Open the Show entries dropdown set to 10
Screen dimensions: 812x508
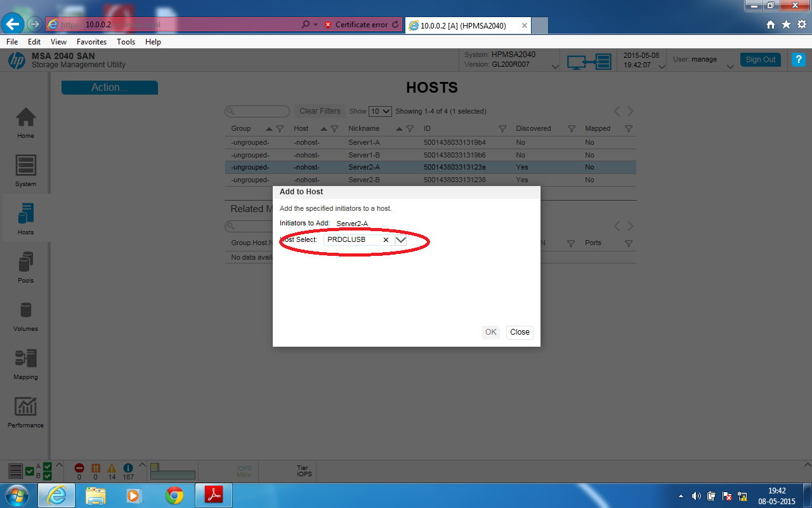[379, 111]
